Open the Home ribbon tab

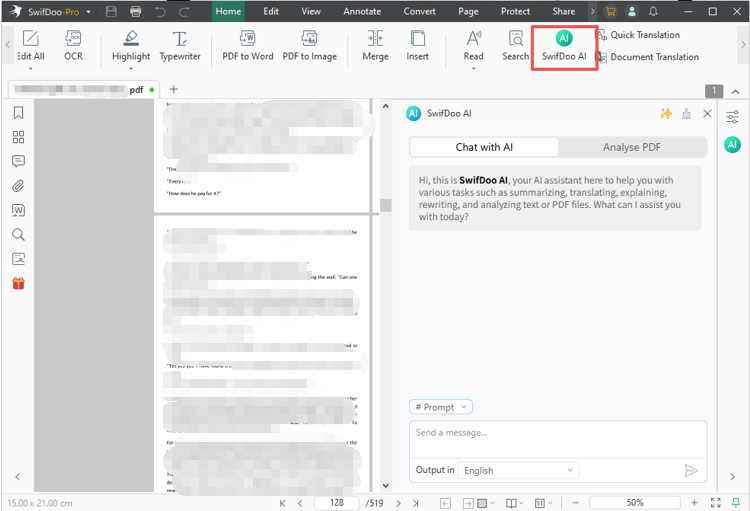tap(228, 11)
